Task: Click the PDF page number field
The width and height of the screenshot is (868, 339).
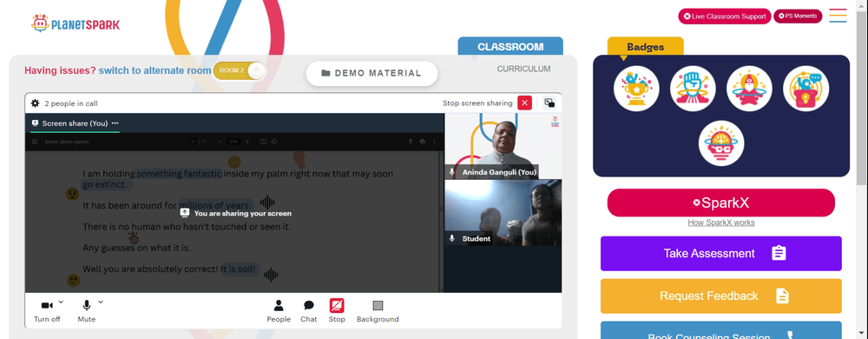Action: tap(194, 142)
